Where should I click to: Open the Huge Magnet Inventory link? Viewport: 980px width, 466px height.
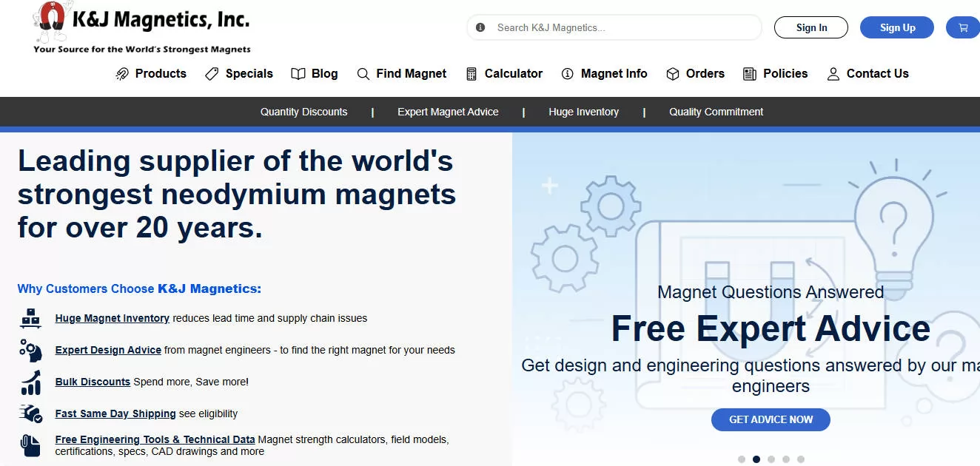(x=113, y=318)
